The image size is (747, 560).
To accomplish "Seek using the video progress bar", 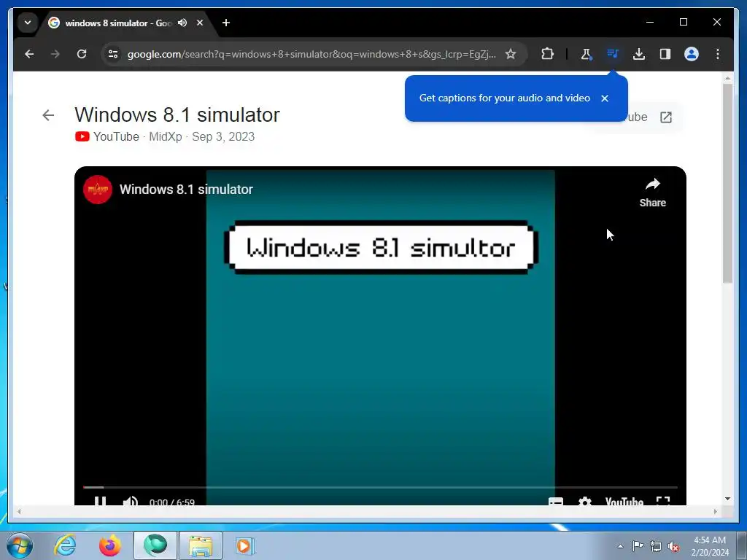I will 380,487.
